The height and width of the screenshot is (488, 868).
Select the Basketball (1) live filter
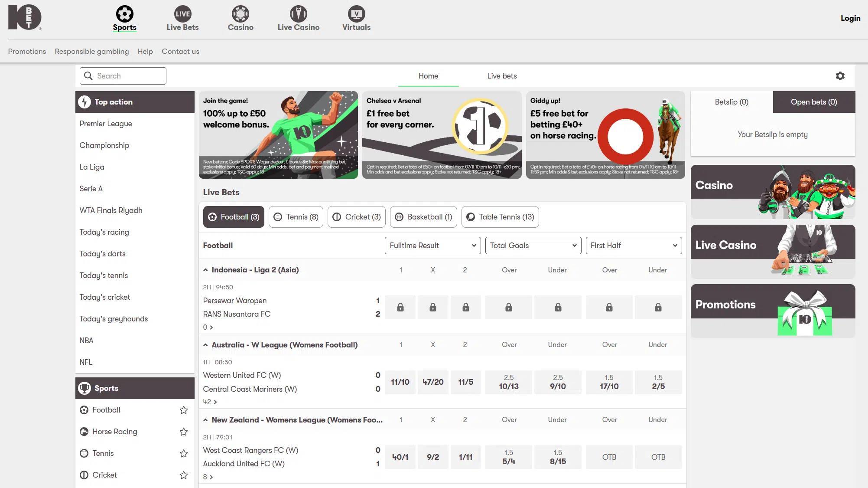click(423, 217)
